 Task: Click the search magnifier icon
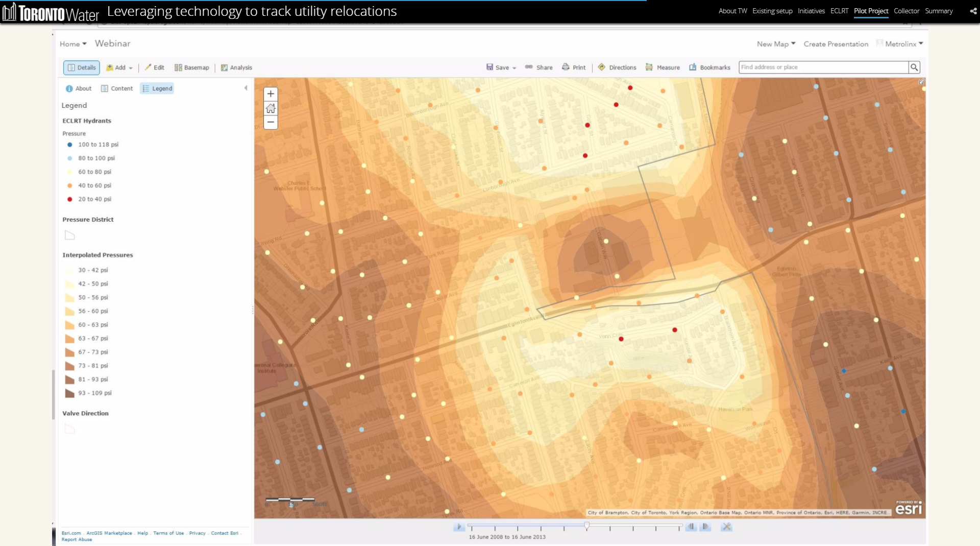coord(914,67)
